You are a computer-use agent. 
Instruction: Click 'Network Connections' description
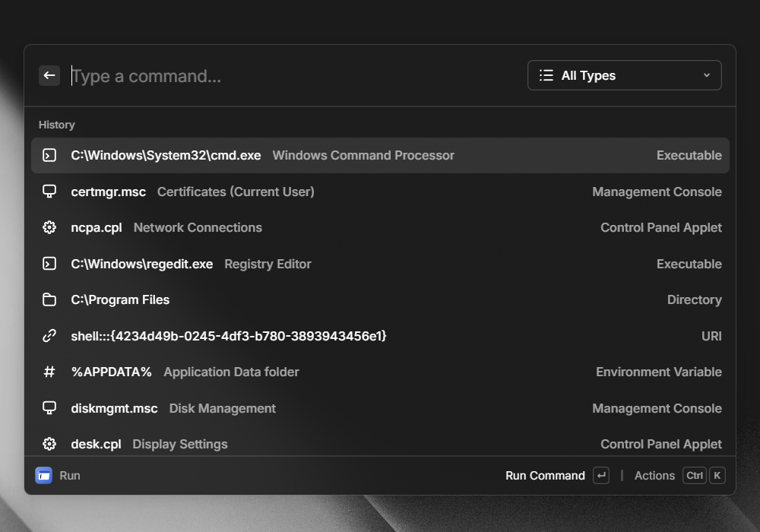[x=198, y=228]
